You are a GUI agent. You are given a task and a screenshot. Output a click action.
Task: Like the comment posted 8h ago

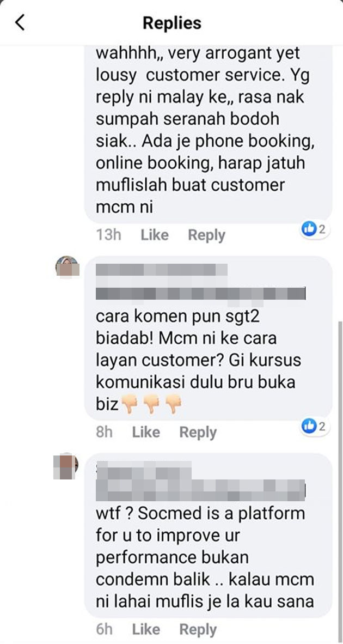coord(146,432)
